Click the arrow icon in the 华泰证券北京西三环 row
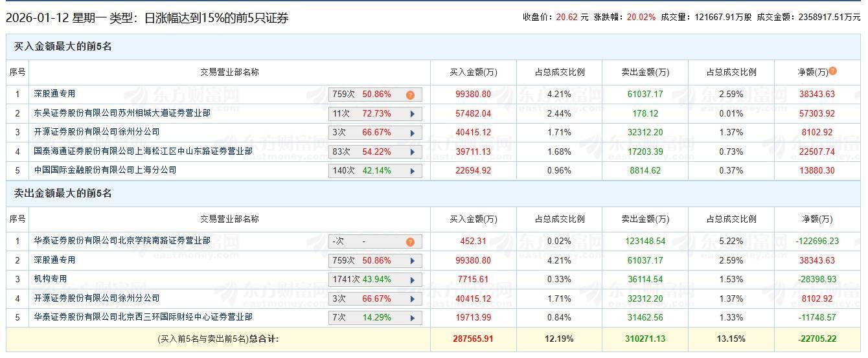Viewport: 868px width, 358px height. tap(412, 318)
